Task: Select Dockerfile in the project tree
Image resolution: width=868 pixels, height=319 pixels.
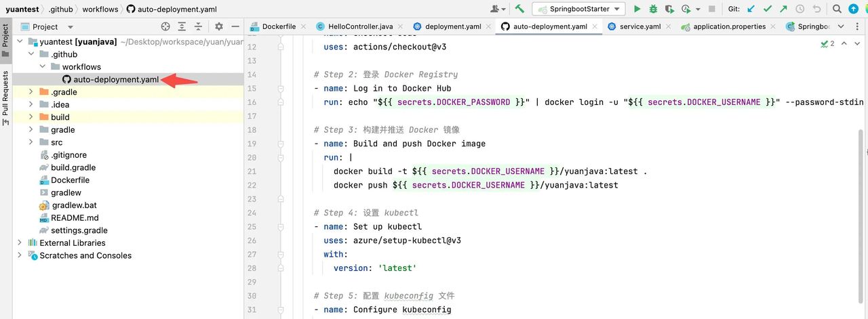Action: [x=64, y=180]
